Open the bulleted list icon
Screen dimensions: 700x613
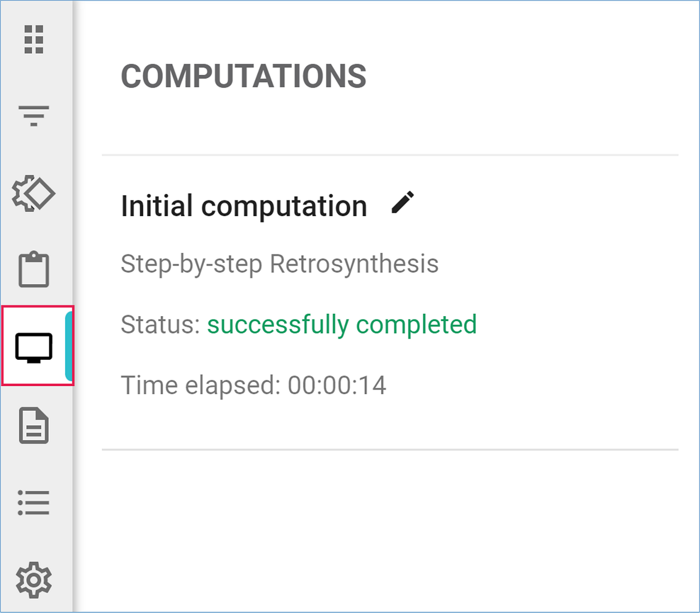tap(34, 502)
